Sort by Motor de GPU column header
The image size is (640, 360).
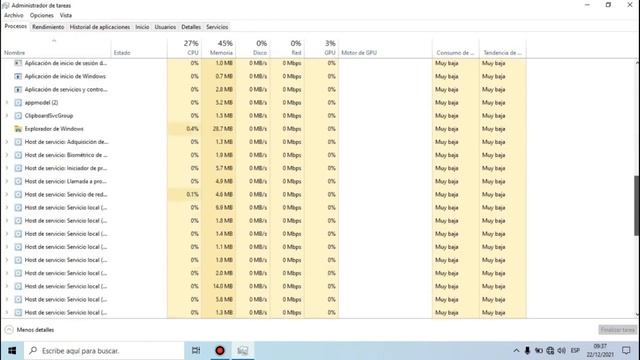click(385, 48)
